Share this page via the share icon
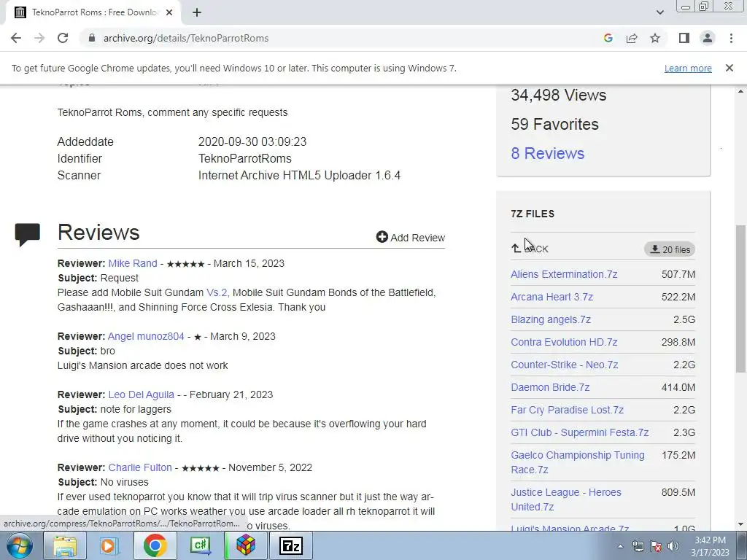Image resolution: width=747 pixels, height=560 pixels. click(632, 38)
